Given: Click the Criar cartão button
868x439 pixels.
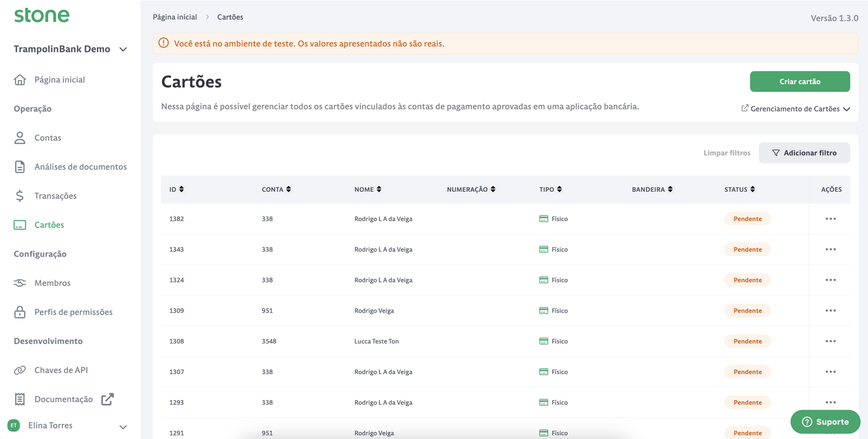Looking at the screenshot, I should pos(800,82).
